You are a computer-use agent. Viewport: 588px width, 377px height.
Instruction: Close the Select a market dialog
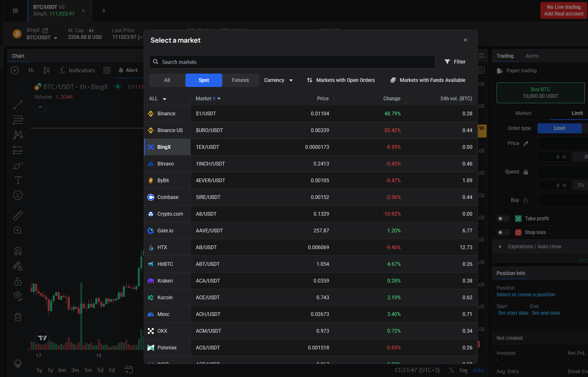click(x=465, y=40)
